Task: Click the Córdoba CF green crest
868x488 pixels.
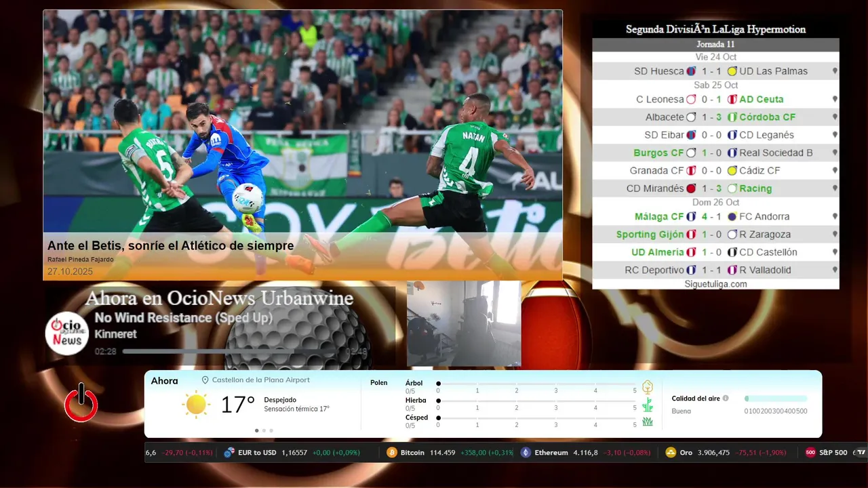Action: (732, 117)
